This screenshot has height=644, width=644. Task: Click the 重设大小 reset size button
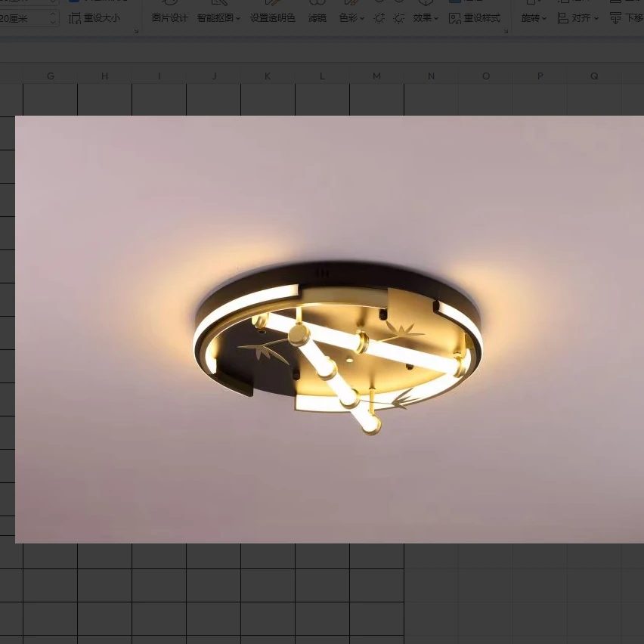coord(94,18)
